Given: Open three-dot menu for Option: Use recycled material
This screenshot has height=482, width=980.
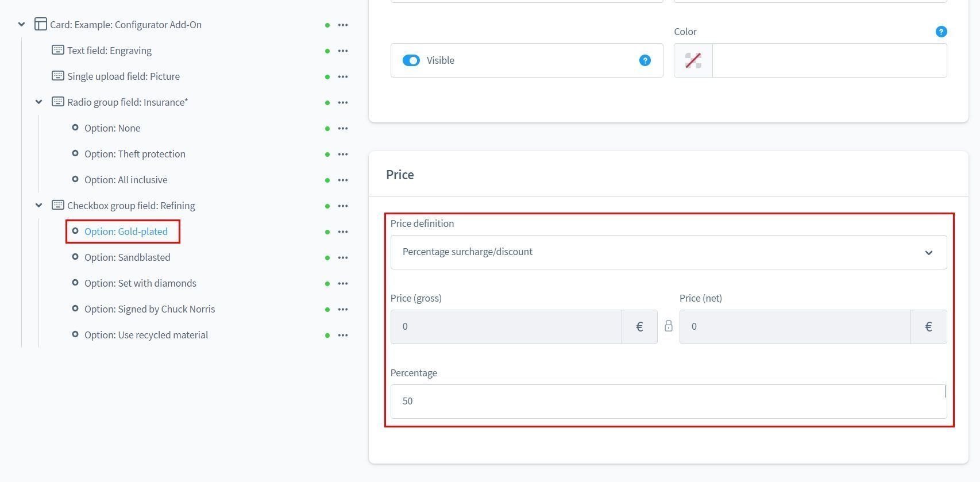Looking at the screenshot, I should [x=343, y=335].
